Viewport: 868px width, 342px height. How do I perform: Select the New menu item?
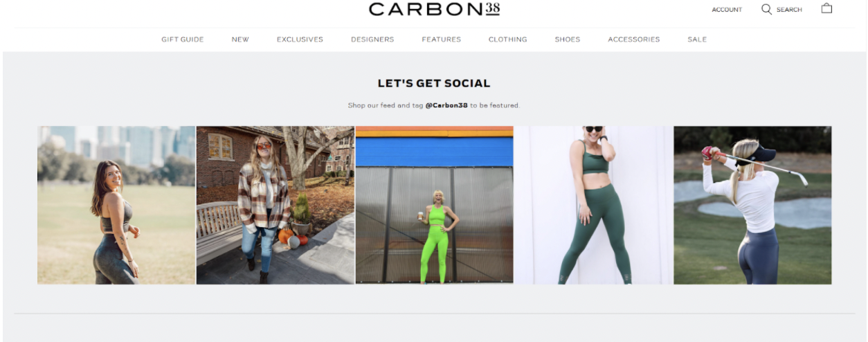[x=240, y=39]
